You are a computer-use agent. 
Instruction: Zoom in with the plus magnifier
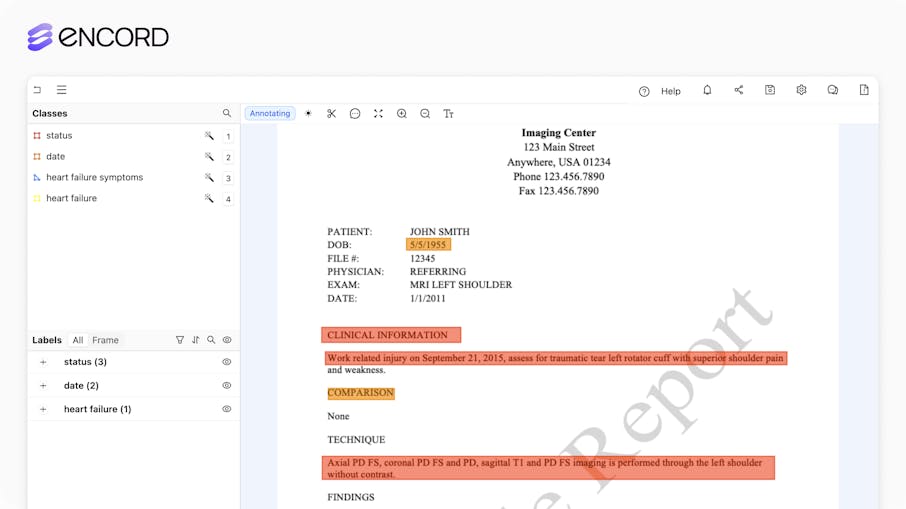(x=402, y=114)
